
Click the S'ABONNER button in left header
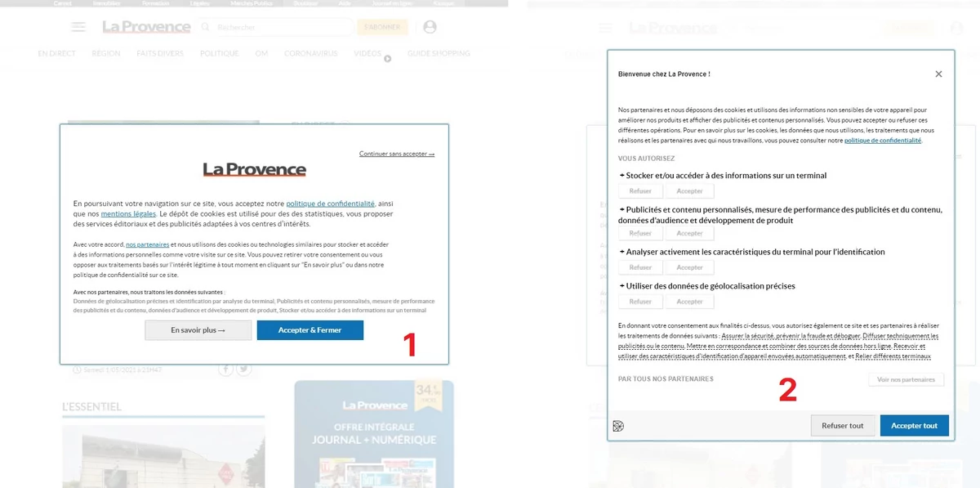click(382, 27)
